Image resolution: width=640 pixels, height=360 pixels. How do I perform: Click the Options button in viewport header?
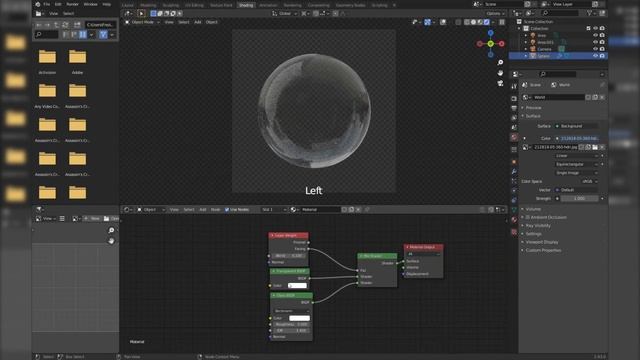tap(495, 13)
